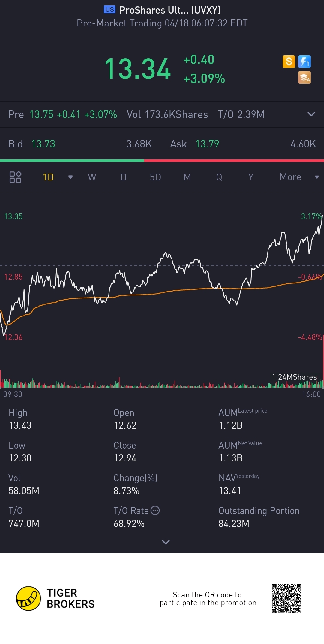Tap the green bid ratio bar
Screen dimensions: 324x644
tap(72, 161)
